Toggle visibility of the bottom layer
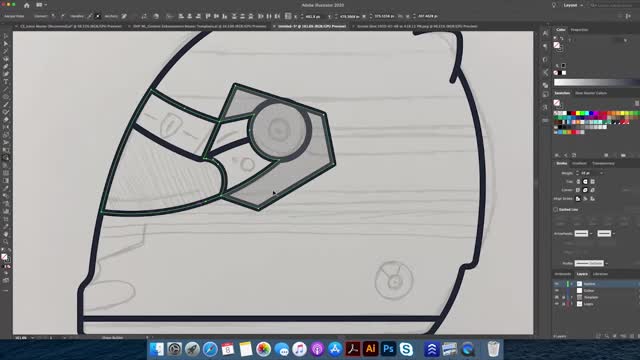The image size is (640, 360). point(557,304)
